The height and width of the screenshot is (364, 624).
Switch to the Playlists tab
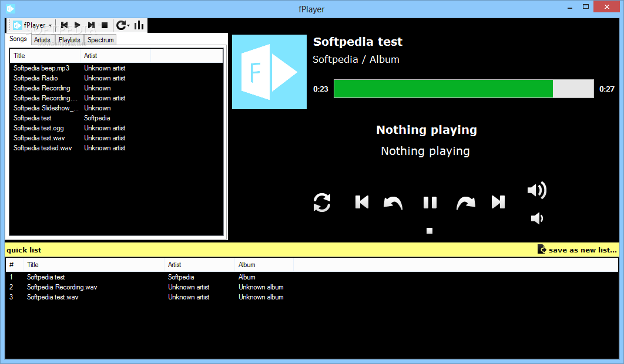(x=69, y=40)
